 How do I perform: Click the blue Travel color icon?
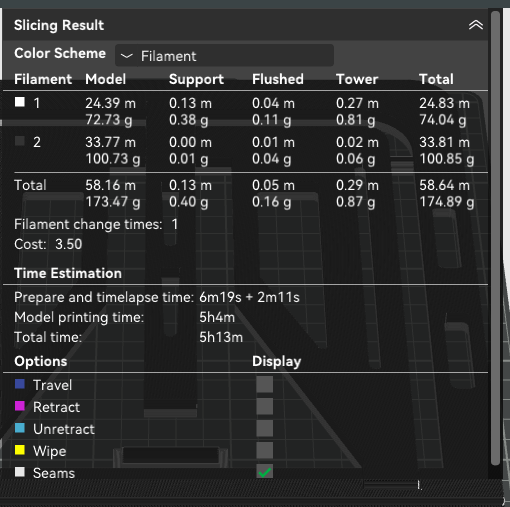[x=20, y=384]
